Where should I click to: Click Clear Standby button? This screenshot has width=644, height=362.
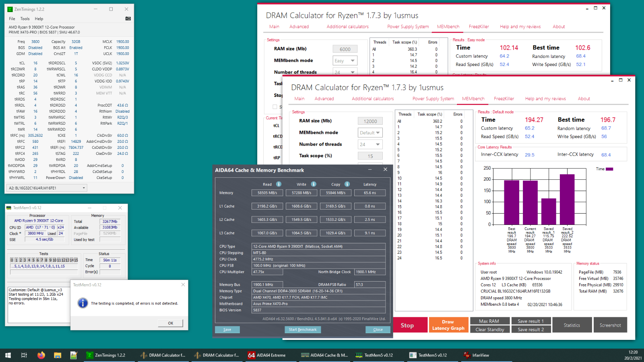(489, 329)
